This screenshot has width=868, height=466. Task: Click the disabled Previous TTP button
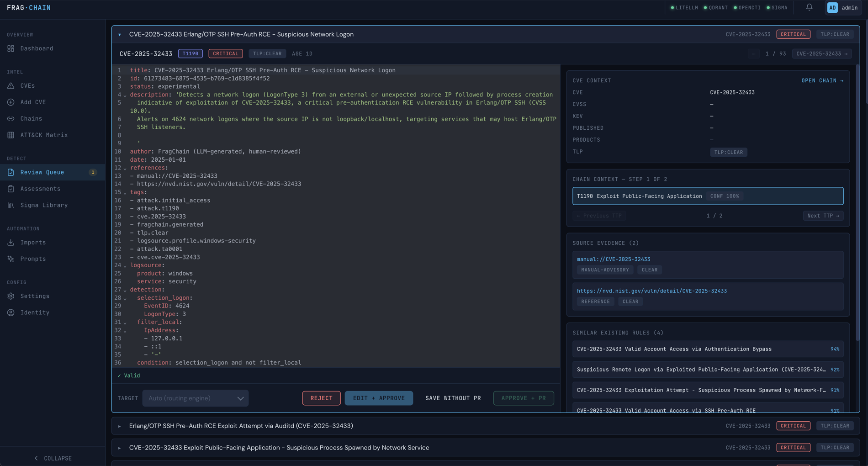click(x=599, y=216)
